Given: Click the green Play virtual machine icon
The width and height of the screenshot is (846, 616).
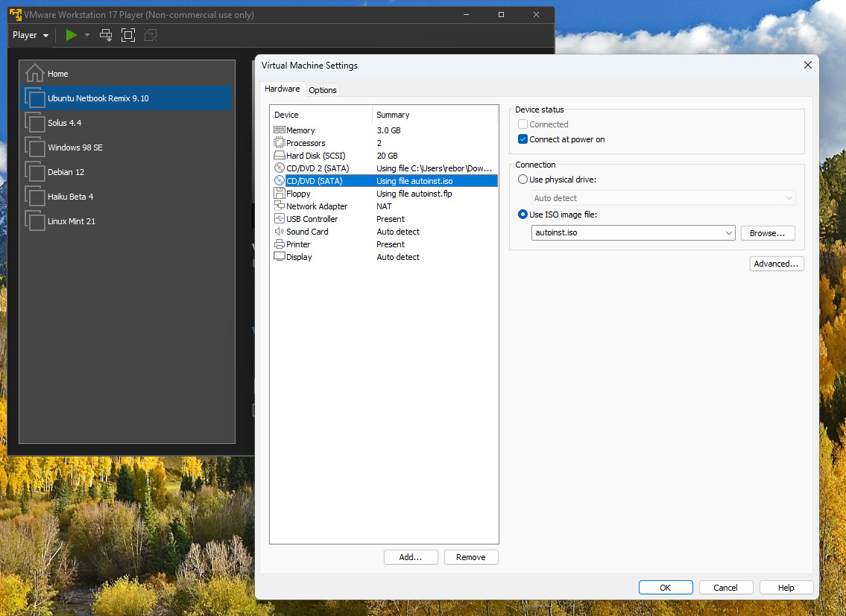Looking at the screenshot, I should point(72,35).
